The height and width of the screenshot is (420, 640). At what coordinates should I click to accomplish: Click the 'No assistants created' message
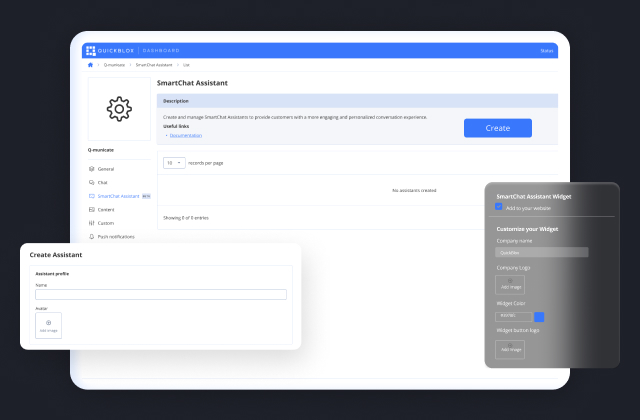pyautogui.click(x=414, y=191)
